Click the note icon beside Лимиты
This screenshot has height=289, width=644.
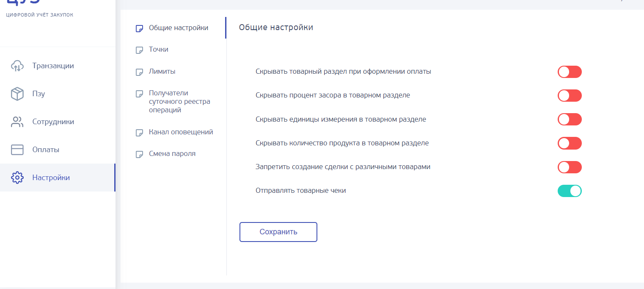(x=139, y=72)
